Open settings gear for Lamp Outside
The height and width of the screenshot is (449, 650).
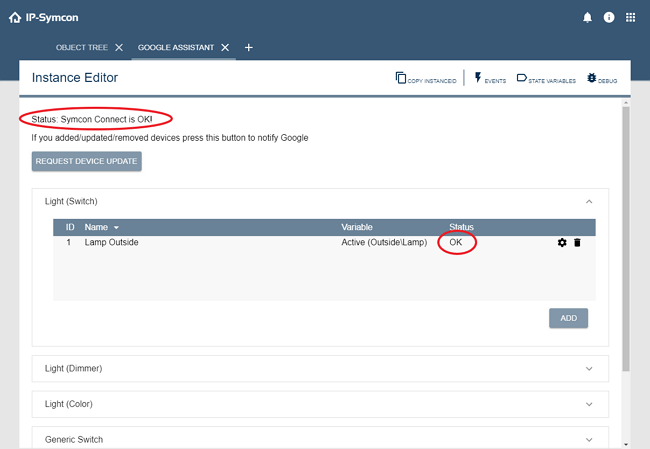[x=562, y=243]
